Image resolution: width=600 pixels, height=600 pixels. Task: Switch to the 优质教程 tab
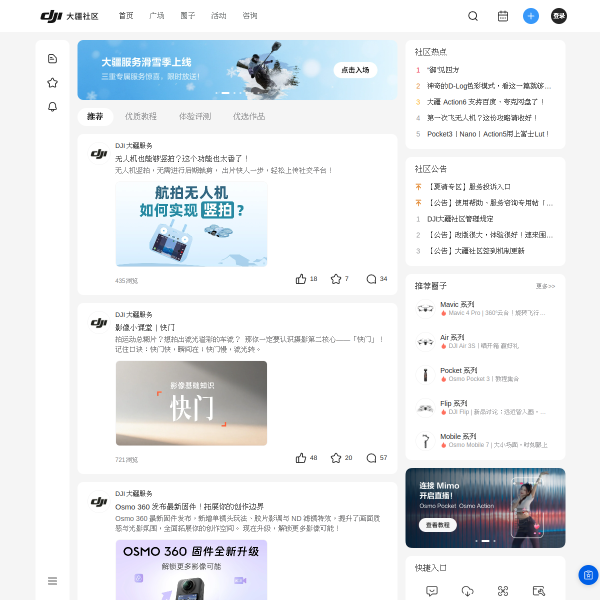(141, 116)
